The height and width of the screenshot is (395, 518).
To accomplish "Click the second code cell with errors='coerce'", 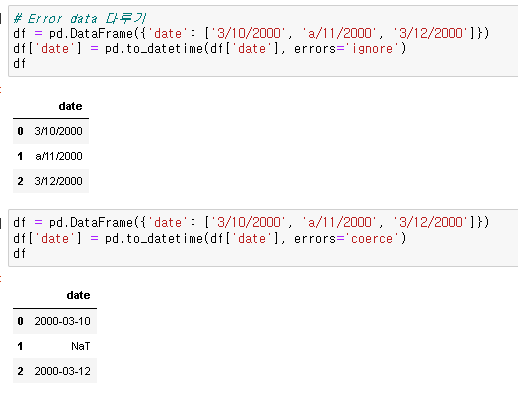I will (x=263, y=238).
